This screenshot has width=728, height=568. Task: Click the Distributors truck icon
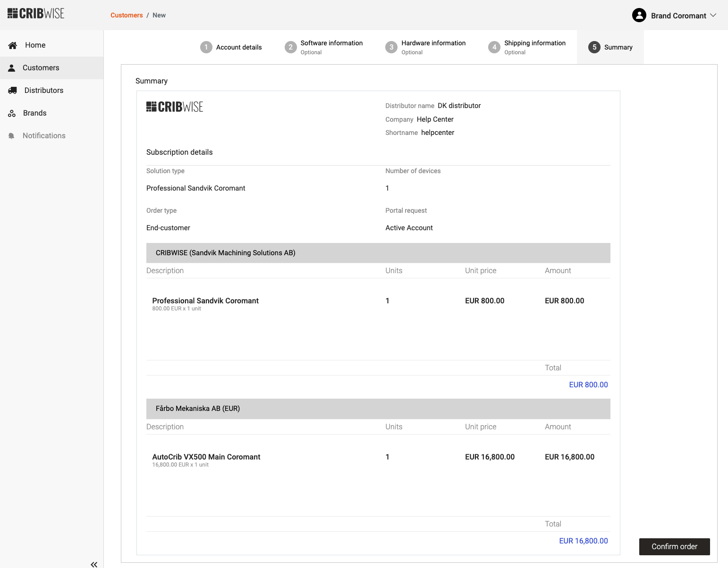13,91
